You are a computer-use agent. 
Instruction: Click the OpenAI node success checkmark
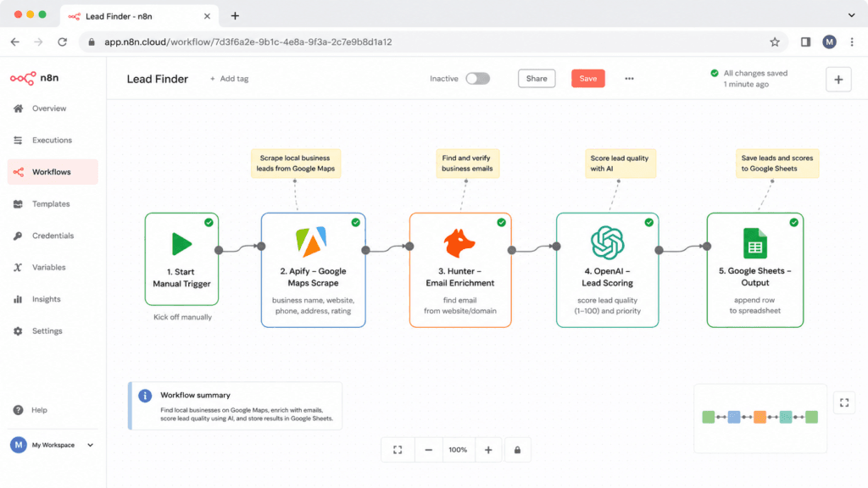click(648, 223)
